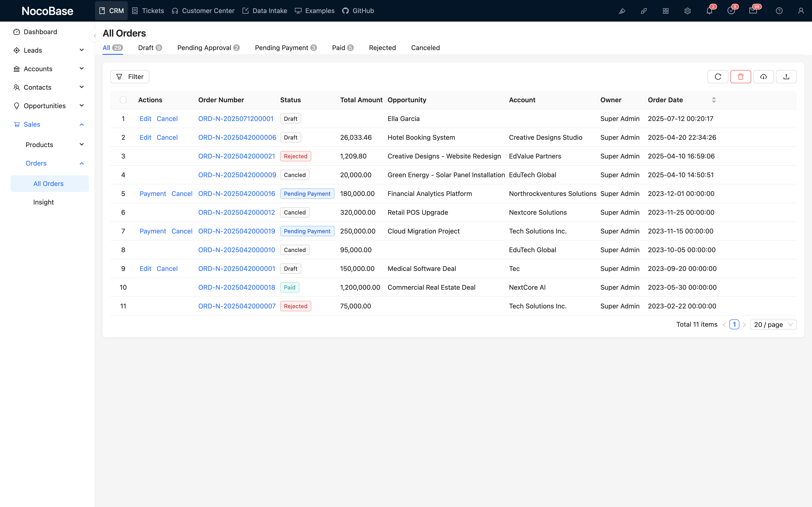The width and height of the screenshot is (812, 507).
Task: Toggle the select-all checkbox in table header
Action: coord(123,100)
